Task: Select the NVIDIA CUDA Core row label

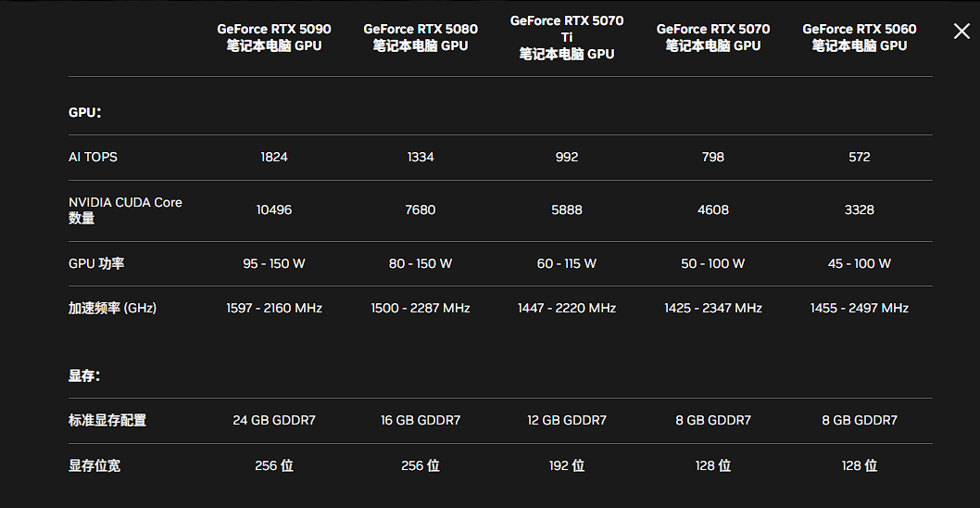Action: tap(125, 210)
